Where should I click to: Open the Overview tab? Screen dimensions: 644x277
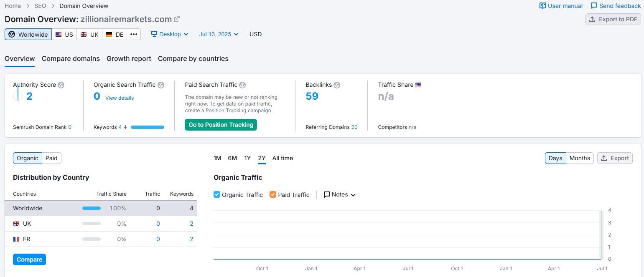20,58
